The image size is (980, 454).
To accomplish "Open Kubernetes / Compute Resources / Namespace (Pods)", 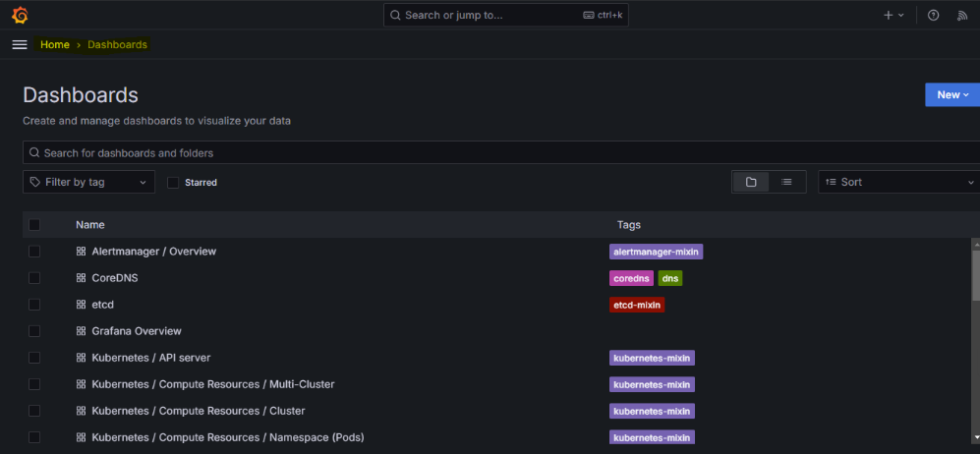I will pos(228,437).
